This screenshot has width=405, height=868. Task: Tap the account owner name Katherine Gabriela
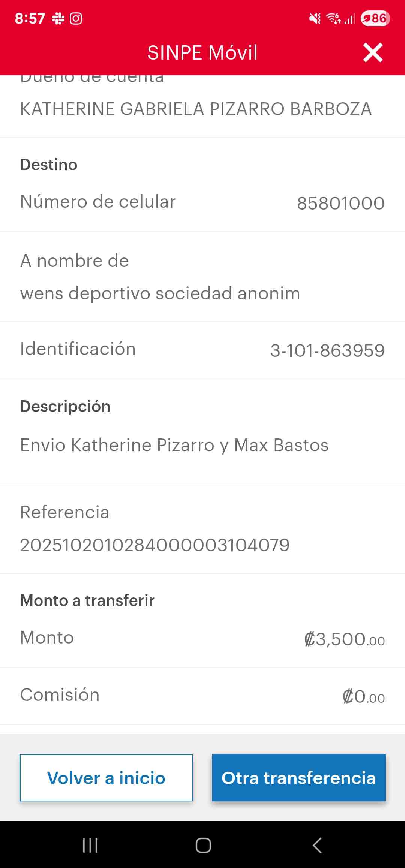[196, 109]
